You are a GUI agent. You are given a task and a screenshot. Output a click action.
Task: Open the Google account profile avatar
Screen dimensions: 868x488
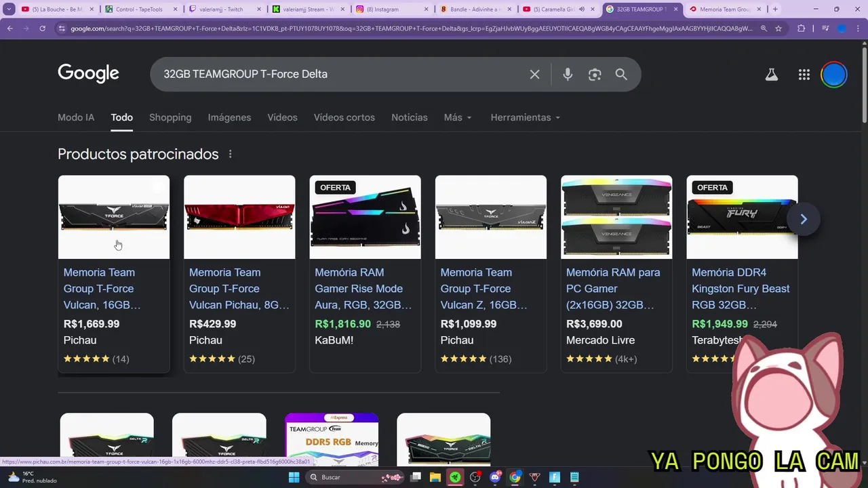pos(834,75)
